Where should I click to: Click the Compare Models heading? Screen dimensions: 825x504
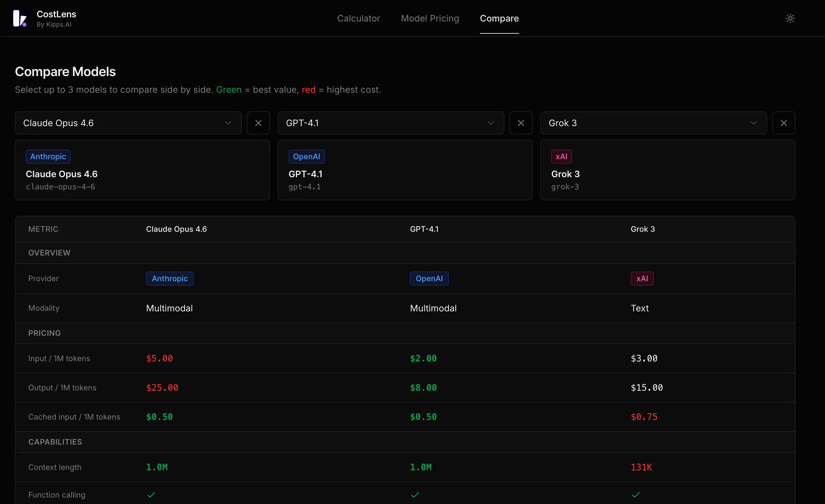coord(65,72)
